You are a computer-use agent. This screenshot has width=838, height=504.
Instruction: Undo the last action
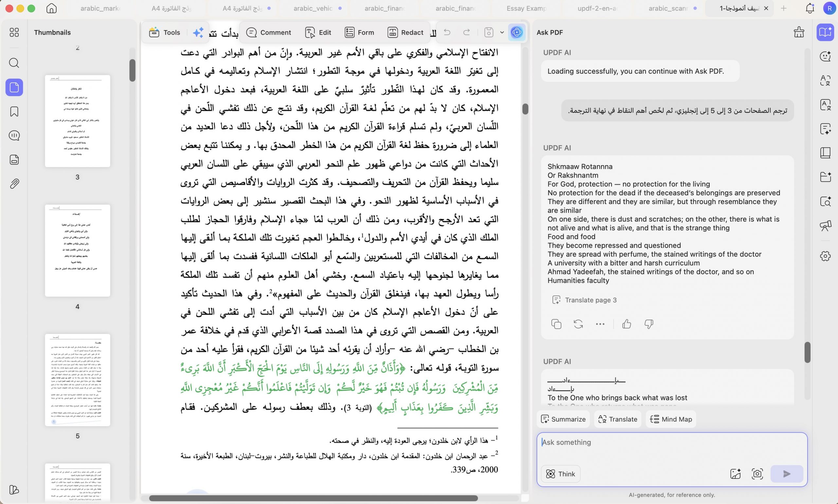tap(447, 32)
